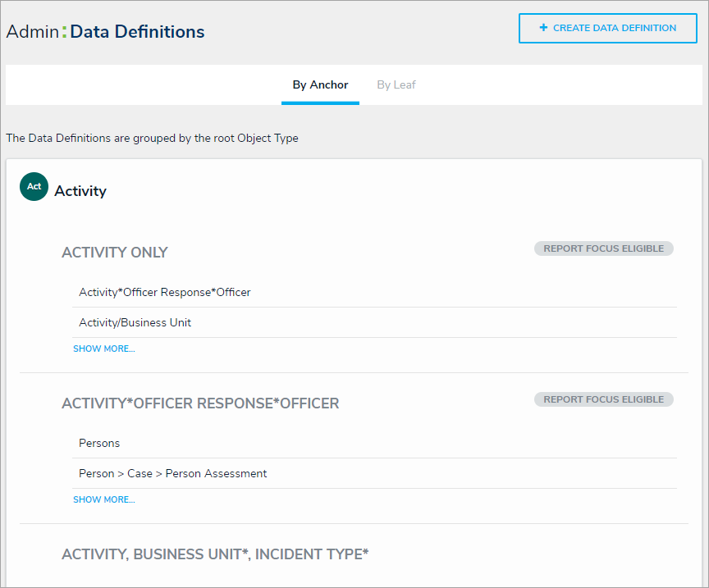
Task: Open the Activity/Business Unit data definition
Action: point(135,322)
